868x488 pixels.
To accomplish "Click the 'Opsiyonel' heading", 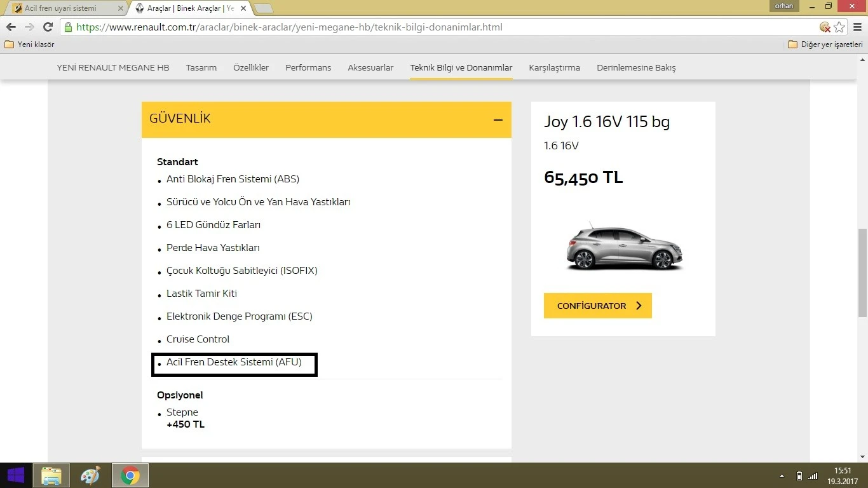I will (180, 395).
